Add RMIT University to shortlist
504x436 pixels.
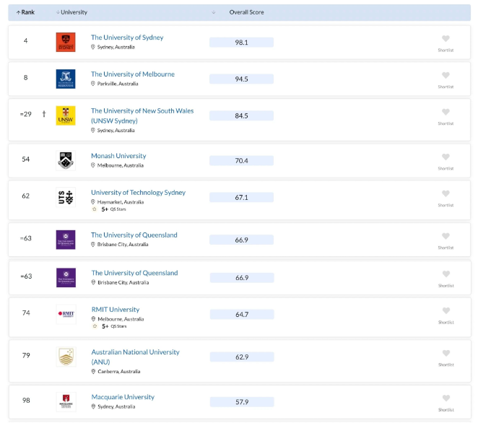(446, 310)
